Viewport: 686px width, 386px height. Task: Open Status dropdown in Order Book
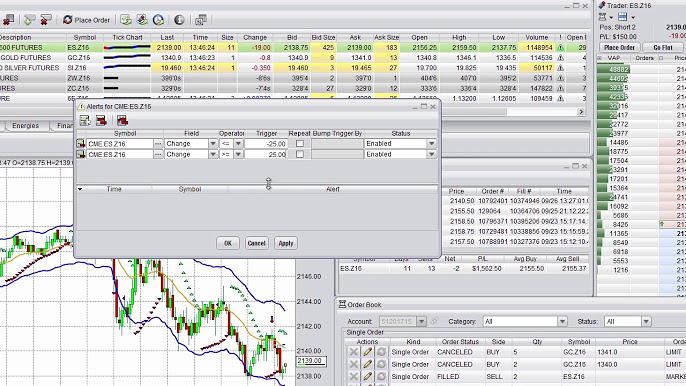(646, 322)
